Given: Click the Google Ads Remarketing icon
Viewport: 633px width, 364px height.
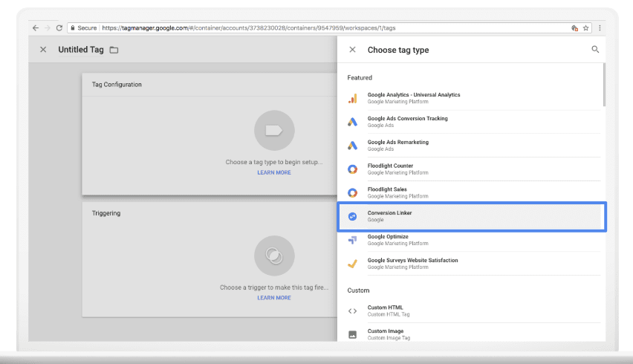Looking at the screenshot, I should point(353,146).
